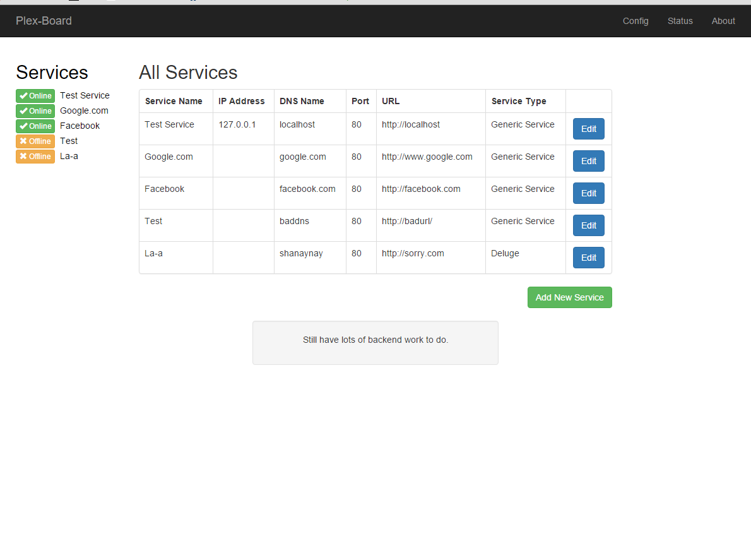The height and width of the screenshot is (560, 751).
Task: Edit the Test row with baddns
Action: 589,225
